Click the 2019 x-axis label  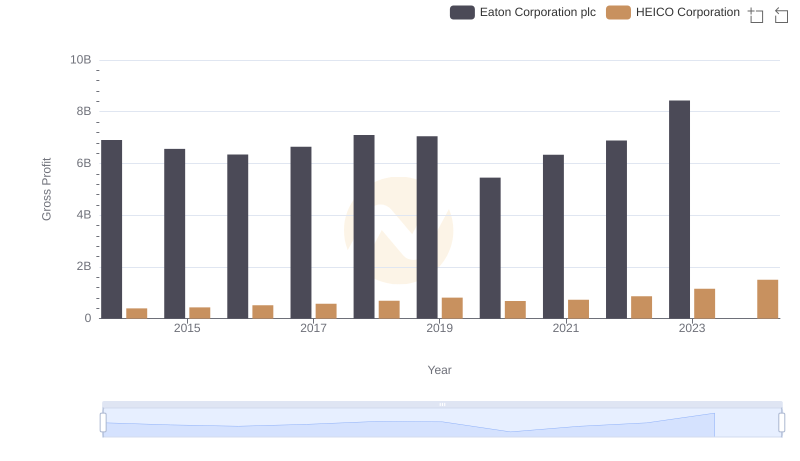click(439, 328)
